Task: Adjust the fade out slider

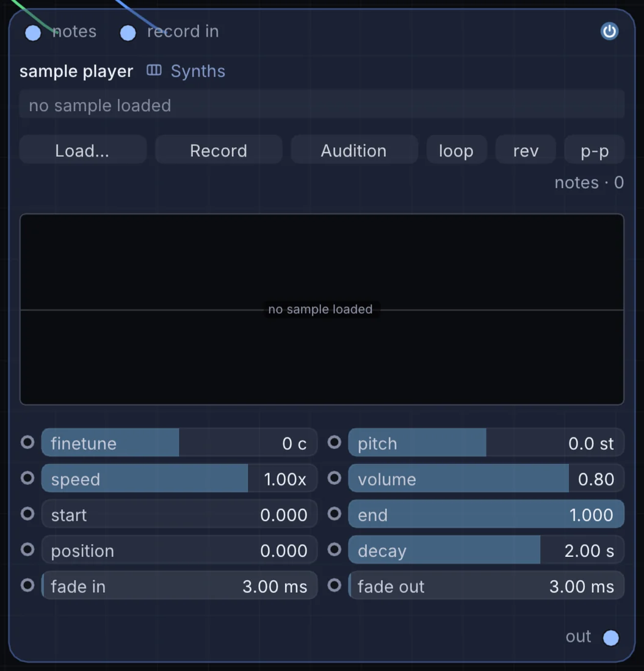Action: [x=486, y=586]
